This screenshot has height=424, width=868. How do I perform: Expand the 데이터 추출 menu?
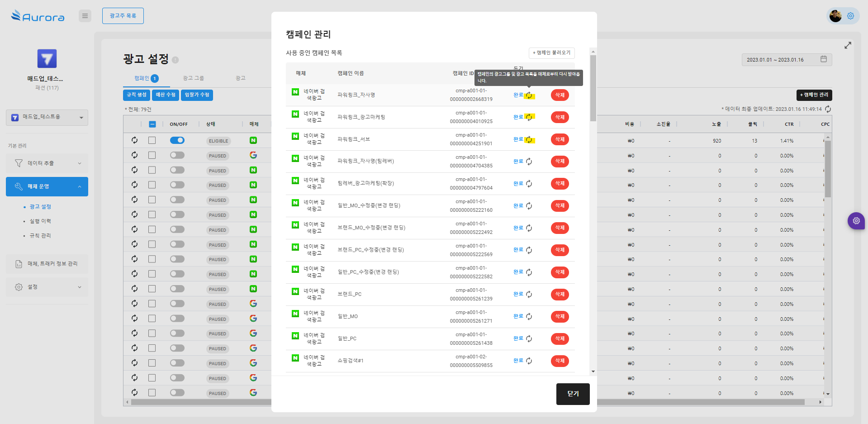point(47,163)
